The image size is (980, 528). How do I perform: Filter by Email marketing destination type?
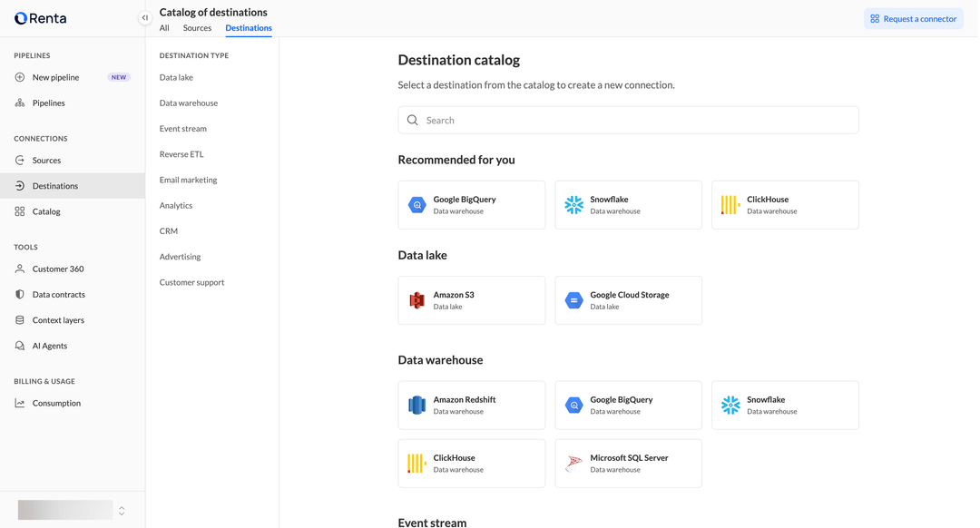[x=188, y=180]
